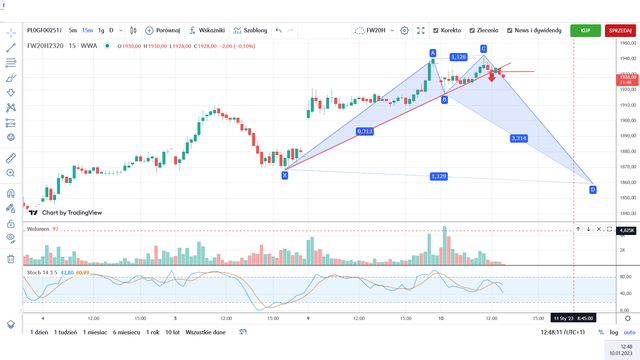Click the green market status dot
The image size is (640, 360).
(107, 46)
